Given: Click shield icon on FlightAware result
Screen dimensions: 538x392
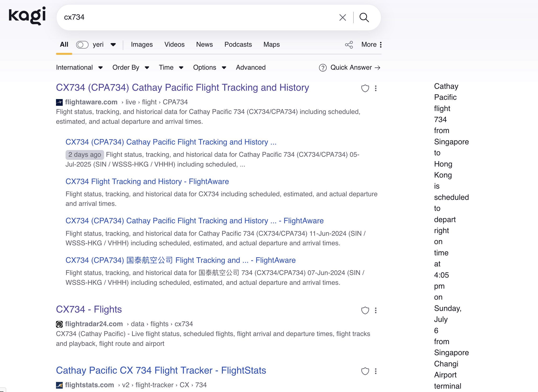Looking at the screenshot, I should point(365,88).
